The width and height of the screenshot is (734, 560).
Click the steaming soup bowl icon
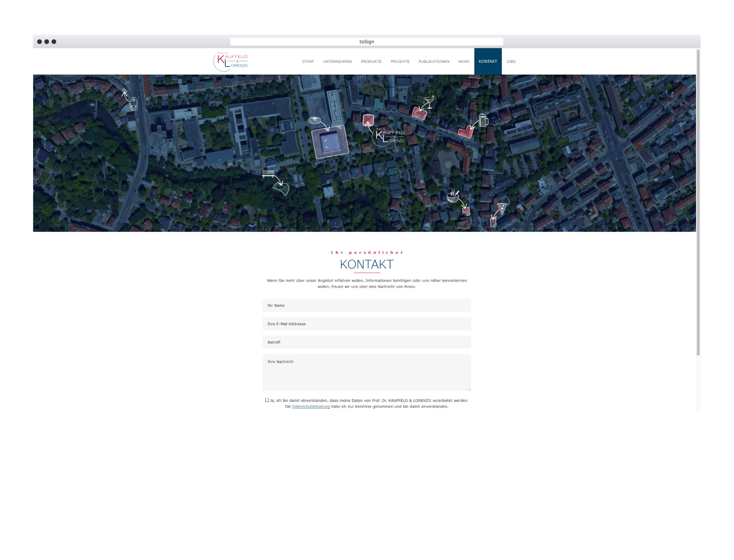click(453, 196)
